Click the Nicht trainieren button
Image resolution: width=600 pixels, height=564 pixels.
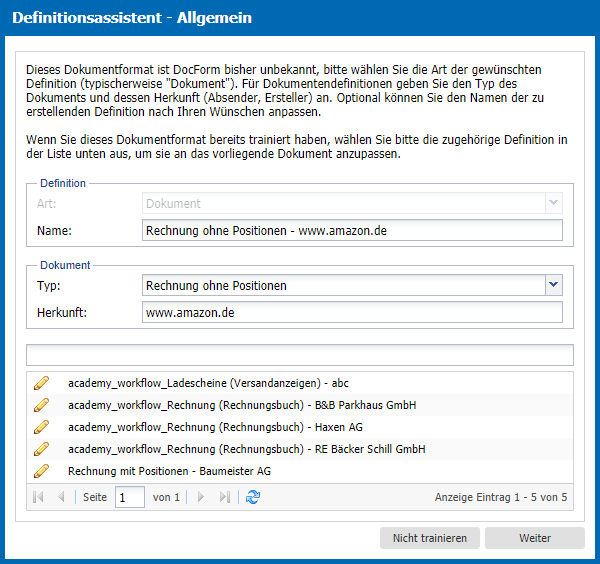[x=430, y=538]
